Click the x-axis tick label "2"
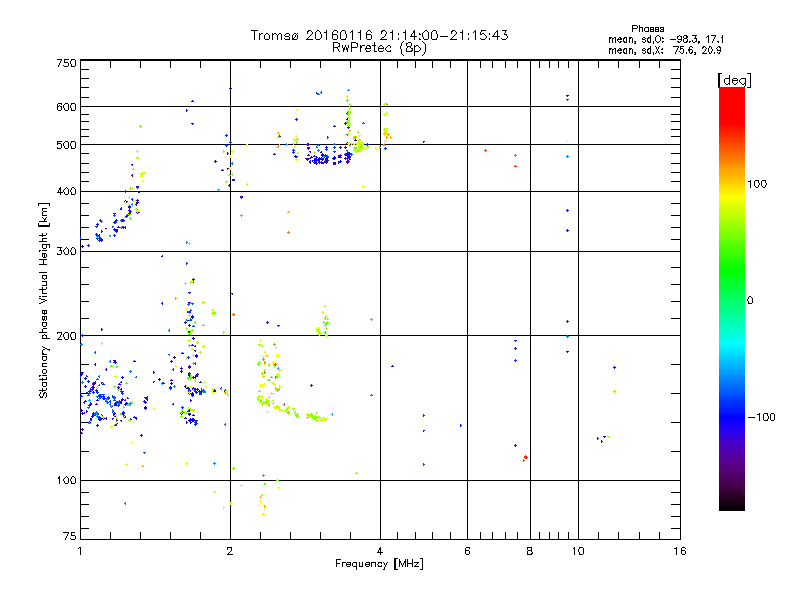This screenshot has height=600, width=800. click(x=230, y=551)
